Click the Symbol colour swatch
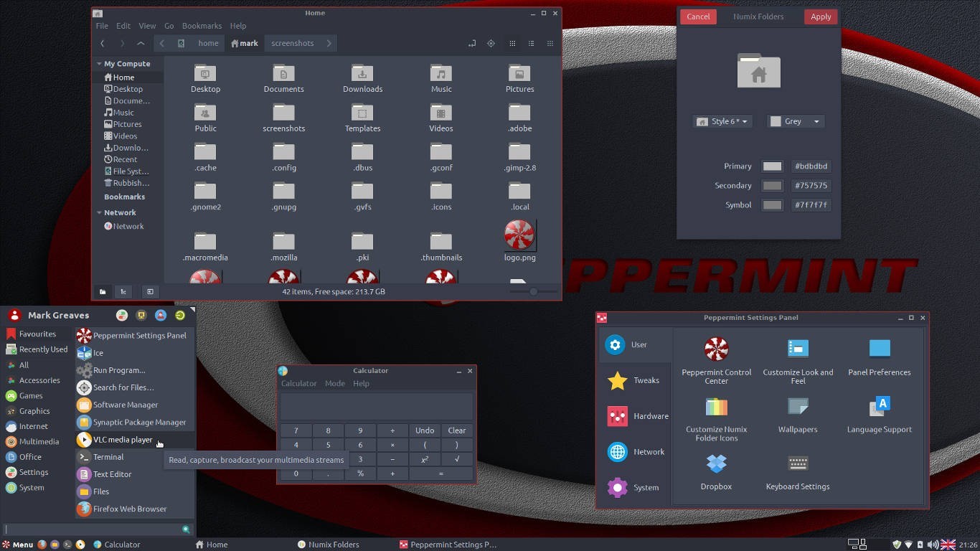 (x=772, y=205)
